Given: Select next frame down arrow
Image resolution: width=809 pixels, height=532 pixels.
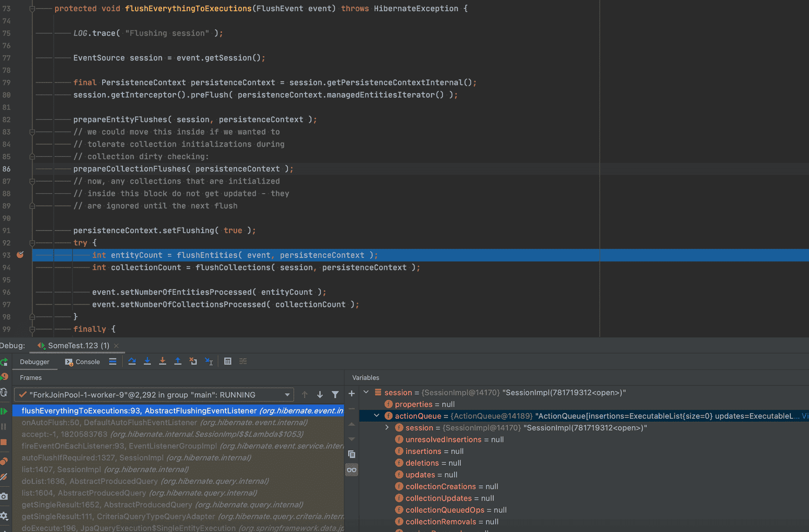Looking at the screenshot, I should (x=320, y=394).
